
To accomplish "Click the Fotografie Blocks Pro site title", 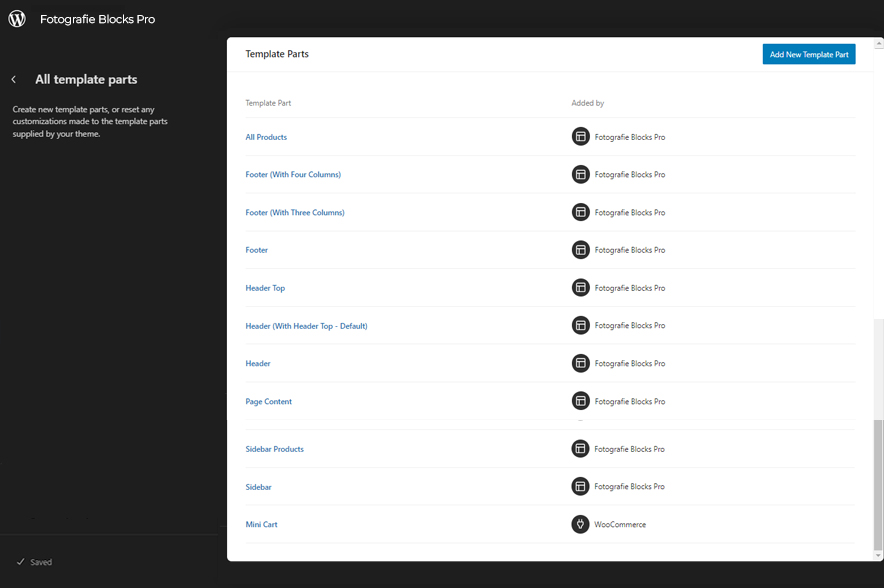I will 97,19.
